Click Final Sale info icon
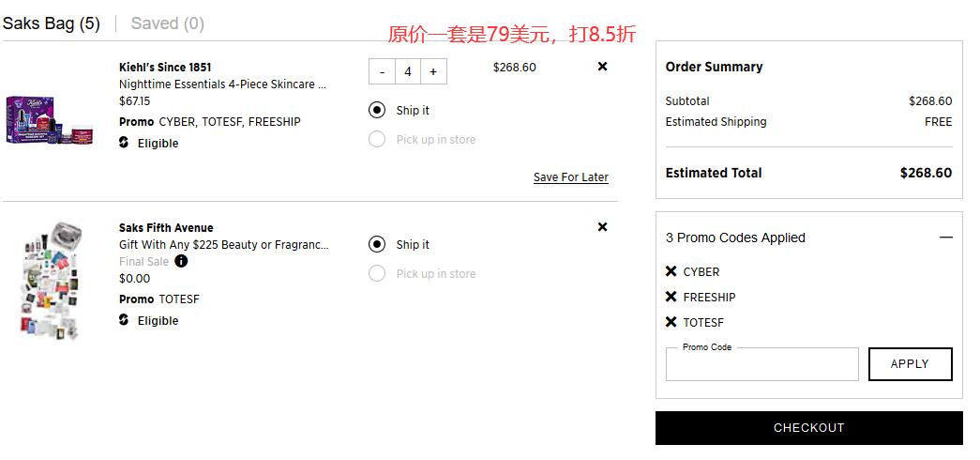This screenshot has width=980, height=460. pos(181,262)
